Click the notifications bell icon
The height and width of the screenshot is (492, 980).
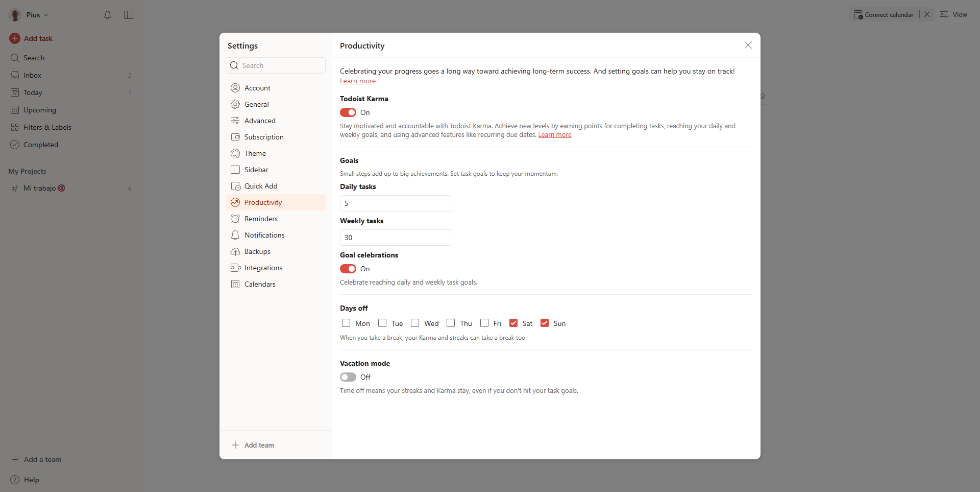point(108,15)
